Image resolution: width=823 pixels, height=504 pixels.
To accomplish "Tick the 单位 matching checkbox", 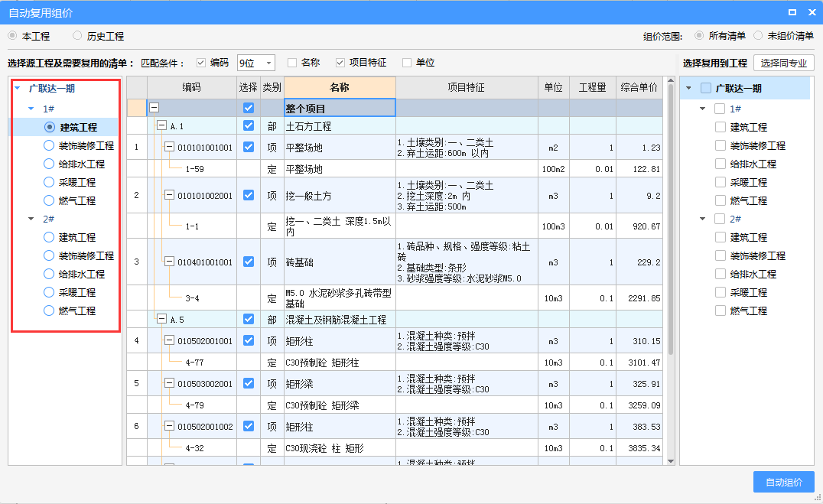I will pyautogui.click(x=407, y=63).
